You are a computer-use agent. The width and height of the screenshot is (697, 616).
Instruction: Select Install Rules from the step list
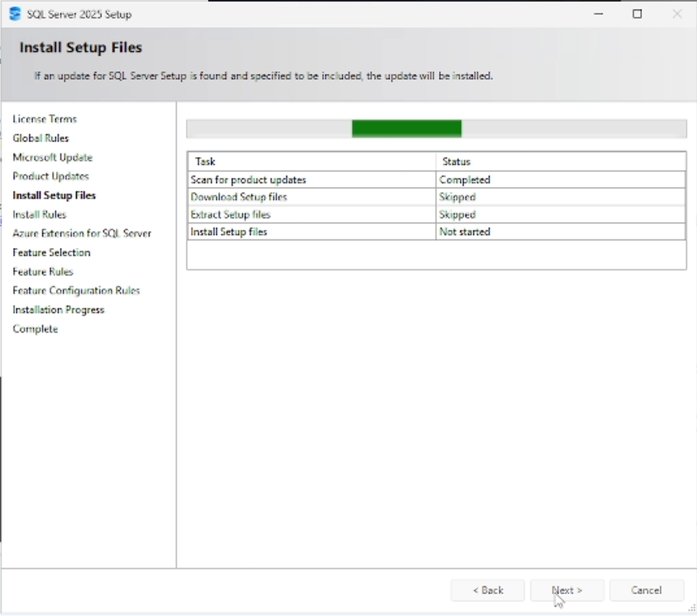coord(39,214)
